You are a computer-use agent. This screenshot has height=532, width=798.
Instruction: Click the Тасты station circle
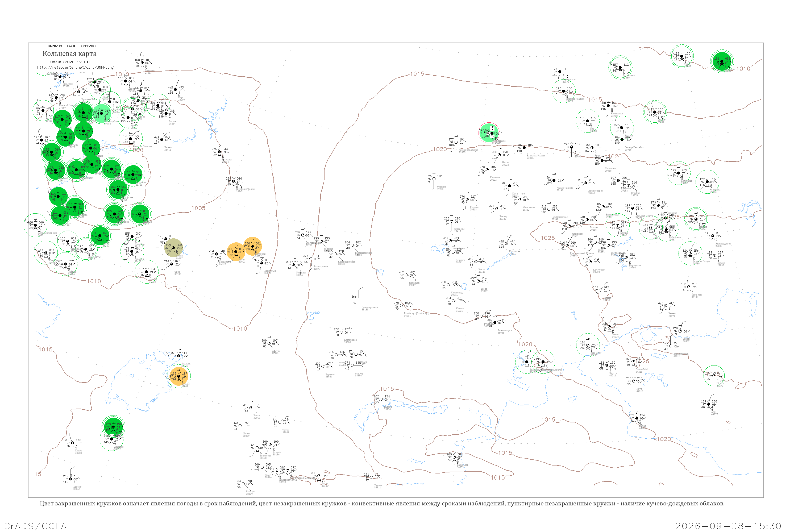click(280, 422)
